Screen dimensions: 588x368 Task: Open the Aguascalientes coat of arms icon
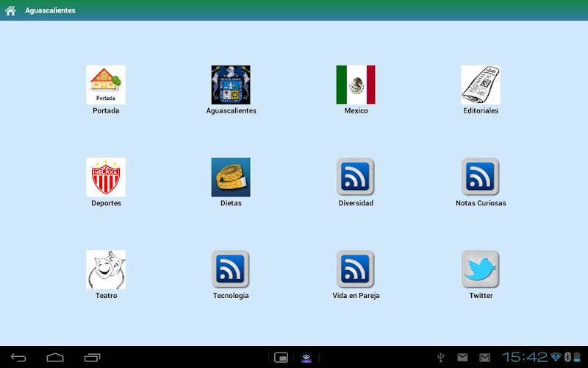[x=231, y=85]
